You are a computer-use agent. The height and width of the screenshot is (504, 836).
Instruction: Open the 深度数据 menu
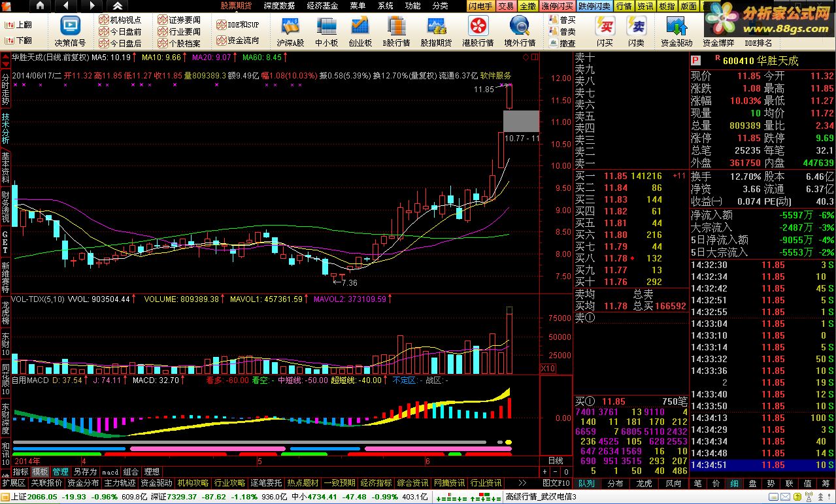(279, 6)
